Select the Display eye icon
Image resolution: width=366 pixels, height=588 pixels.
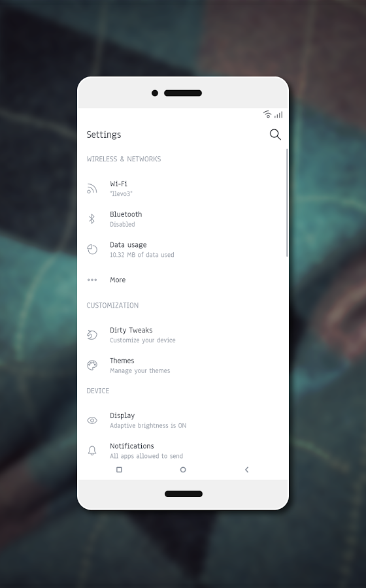click(x=92, y=420)
